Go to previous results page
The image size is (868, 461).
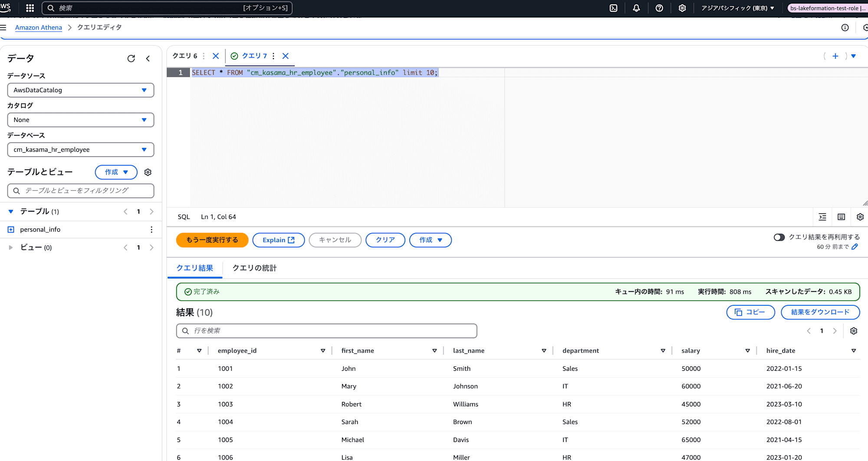coord(809,331)
